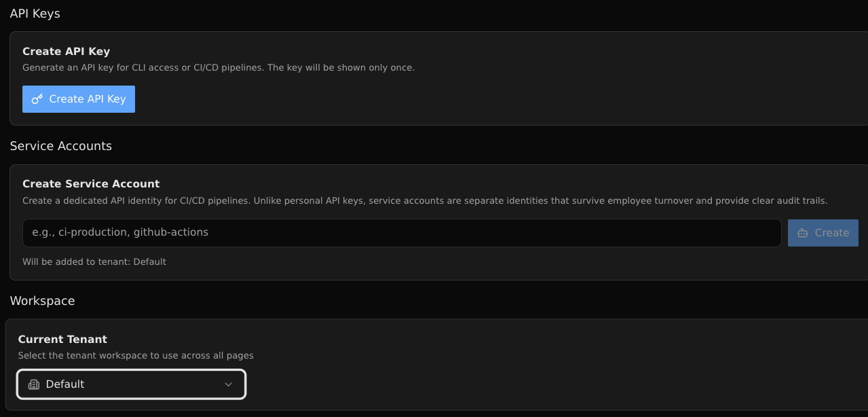
Task: Click the API Keys section heading
Action: click(x=35, y=13)
